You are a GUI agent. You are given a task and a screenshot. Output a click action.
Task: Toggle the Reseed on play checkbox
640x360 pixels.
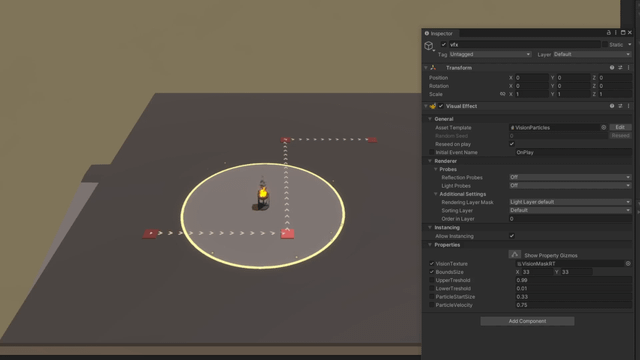point(512,144)
